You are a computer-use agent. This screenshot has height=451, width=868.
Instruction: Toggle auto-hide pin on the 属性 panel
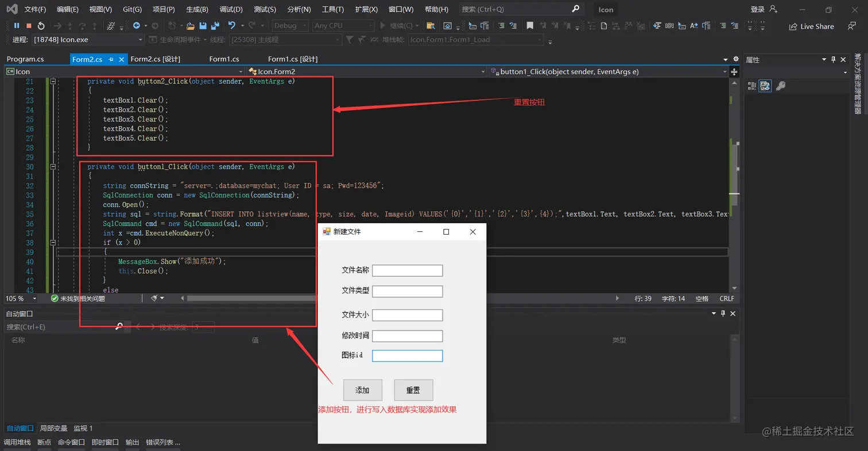click(834, 60)
